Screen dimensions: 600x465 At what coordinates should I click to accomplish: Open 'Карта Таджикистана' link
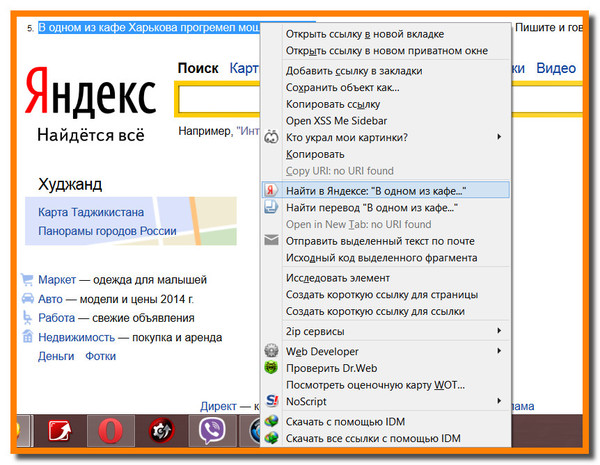(x=91, y=212)
